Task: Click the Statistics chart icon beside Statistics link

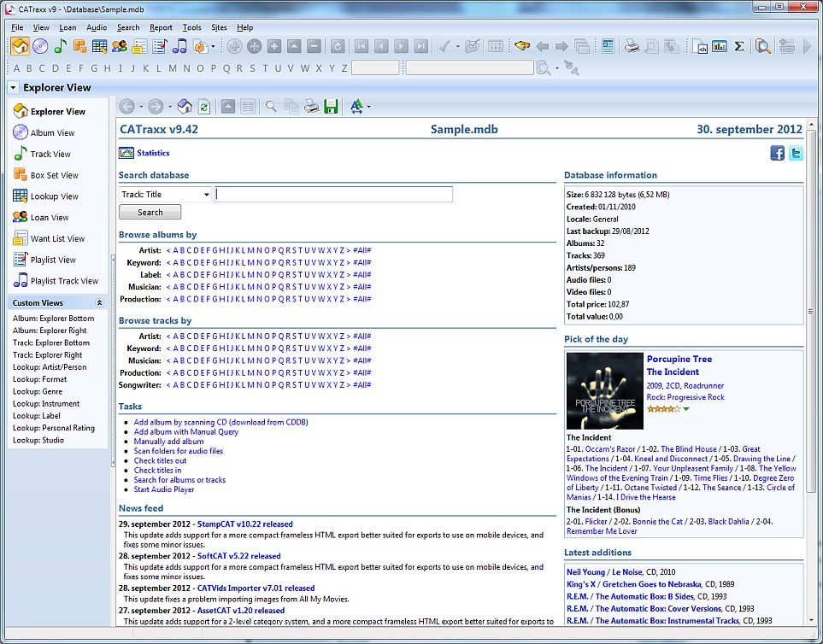Action: tap(126, 153)
